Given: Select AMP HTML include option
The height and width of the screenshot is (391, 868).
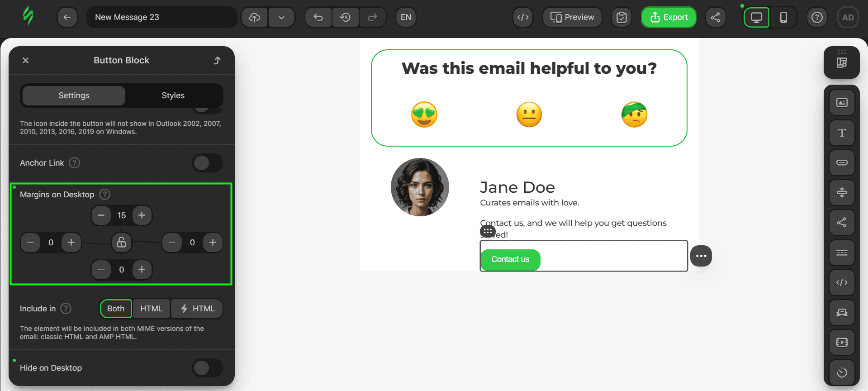Looking at the screenshot, I should [x=197, y=309].
